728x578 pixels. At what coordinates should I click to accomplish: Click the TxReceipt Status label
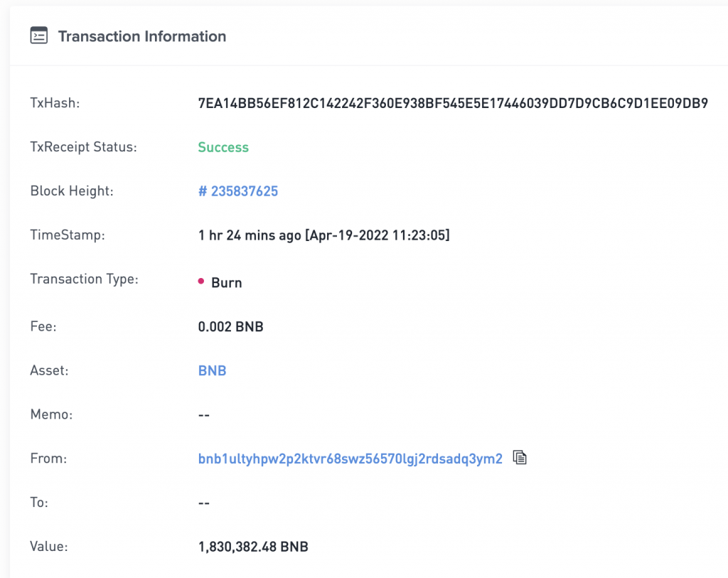(84, 147)
